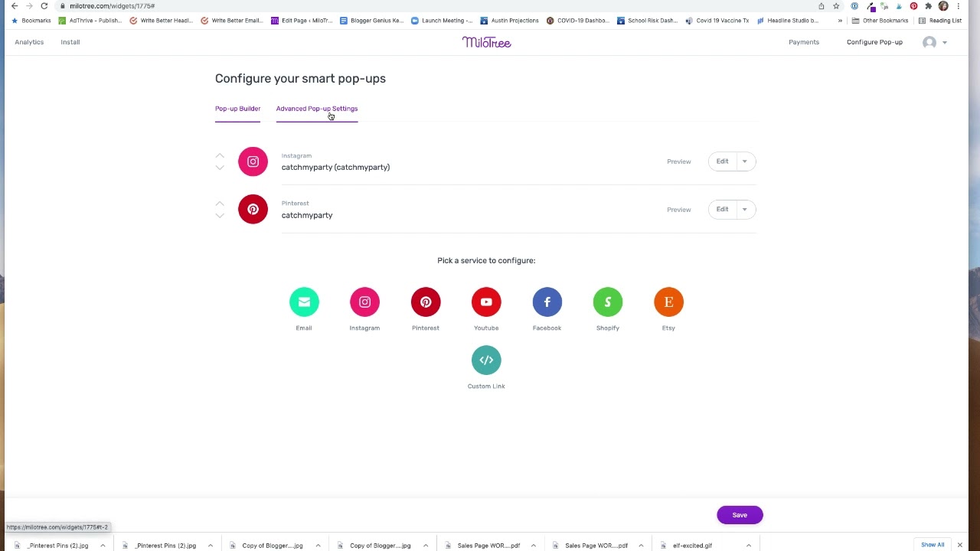Reload the browser page

(x=44, y=6)
